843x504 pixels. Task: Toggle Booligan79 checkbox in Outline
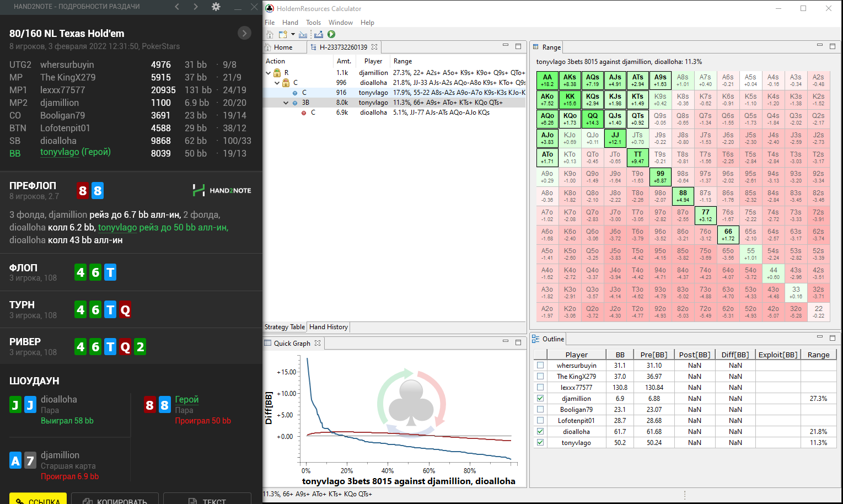point(540,409)
